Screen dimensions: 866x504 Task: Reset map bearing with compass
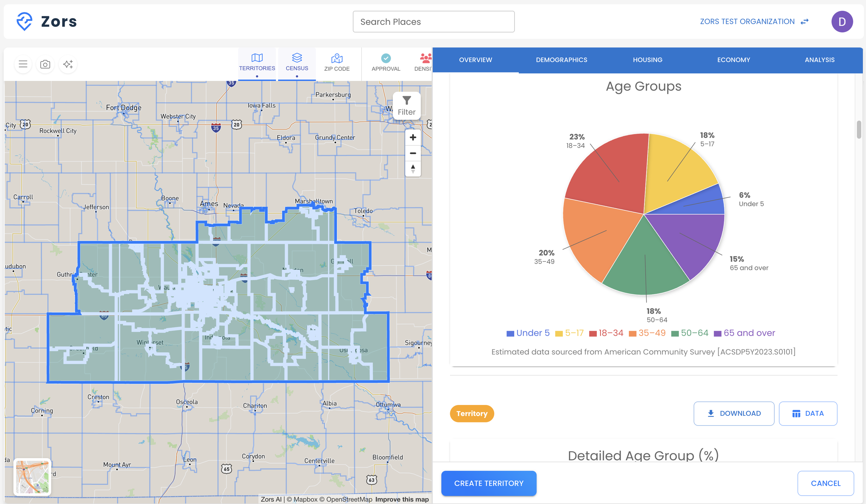(413, 169)
